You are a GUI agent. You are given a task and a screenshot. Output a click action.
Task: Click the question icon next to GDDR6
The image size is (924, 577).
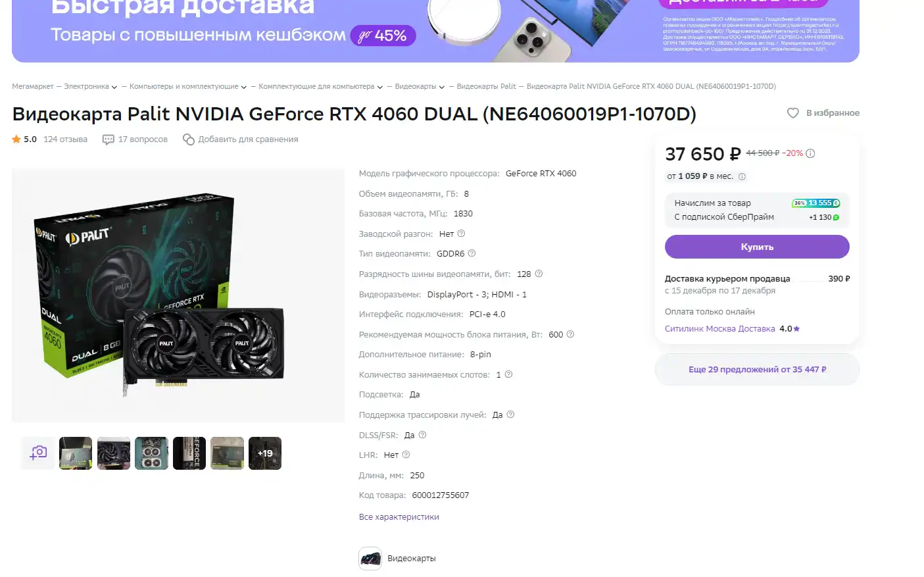(472, 253)
